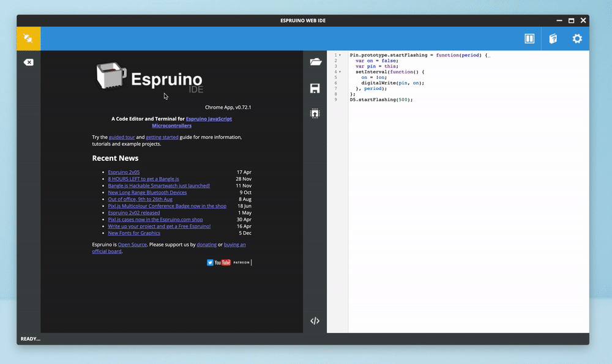Open the YouTube icon link
Image resolution: width=612 pixels, height=364 pixels.
pos(223,262)
